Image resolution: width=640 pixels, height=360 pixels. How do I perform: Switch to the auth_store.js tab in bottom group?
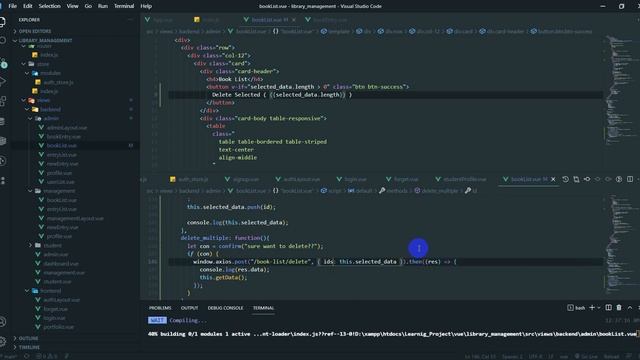click(x=189, y=179)
